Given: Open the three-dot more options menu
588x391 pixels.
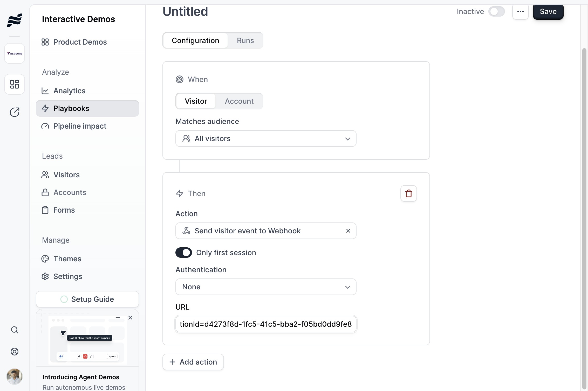Looking at the screenshot, I should click(x=520, y=12).
